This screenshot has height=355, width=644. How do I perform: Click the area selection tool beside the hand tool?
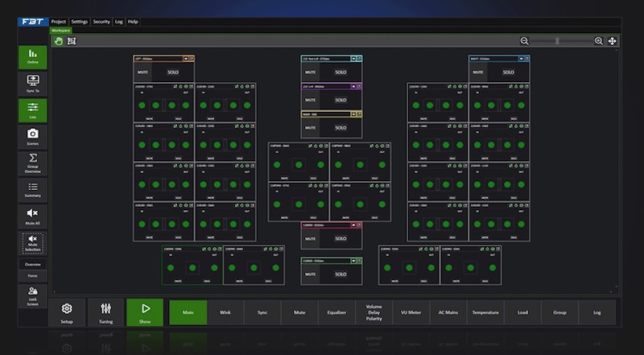click(x=71, y=41)
